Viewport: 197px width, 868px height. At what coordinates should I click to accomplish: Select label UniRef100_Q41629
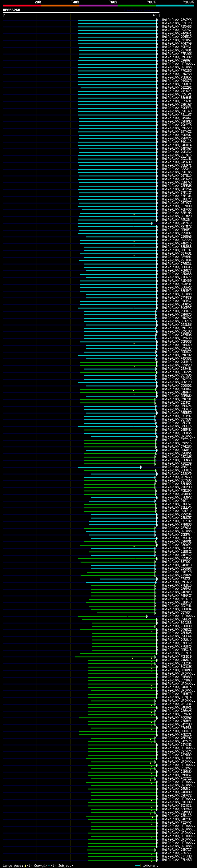[x=177, y=91]
